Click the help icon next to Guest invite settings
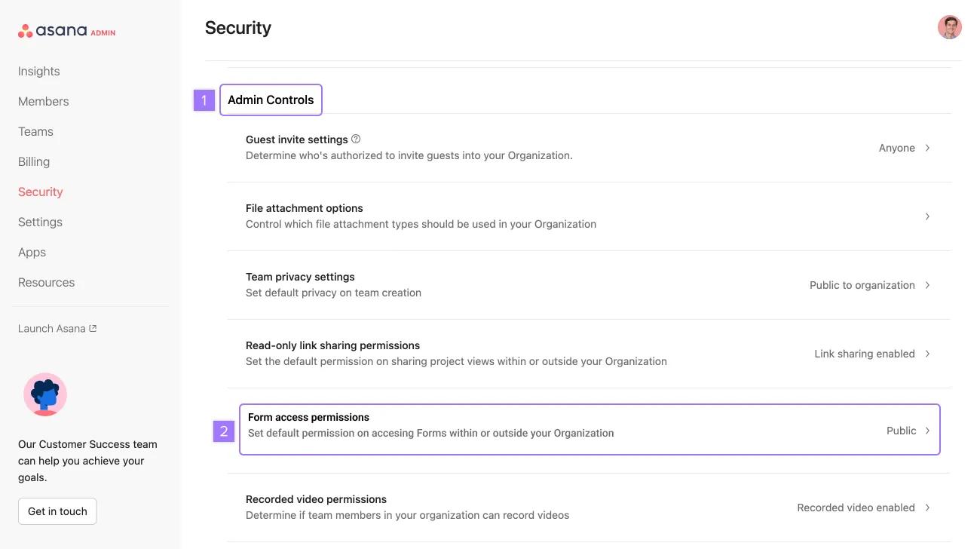 click(x=356, y=139)
